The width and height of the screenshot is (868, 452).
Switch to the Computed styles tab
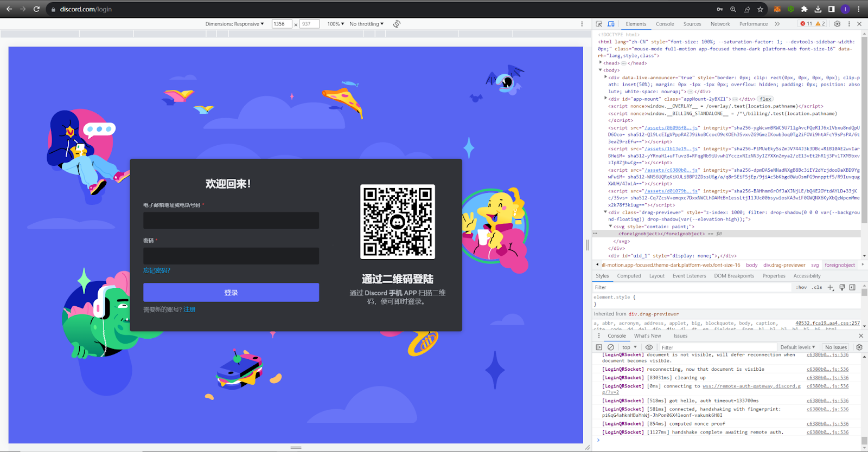(629, 276)
